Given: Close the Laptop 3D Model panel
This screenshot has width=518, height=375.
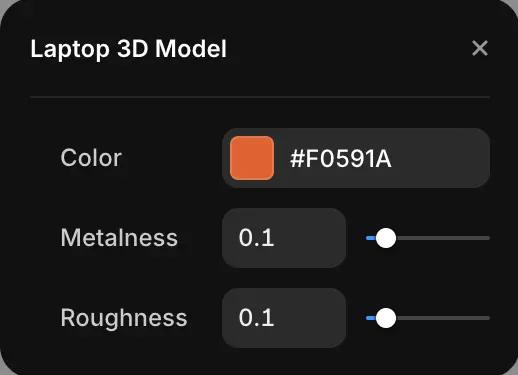Looking at the screenshot, I should [480, 48].
